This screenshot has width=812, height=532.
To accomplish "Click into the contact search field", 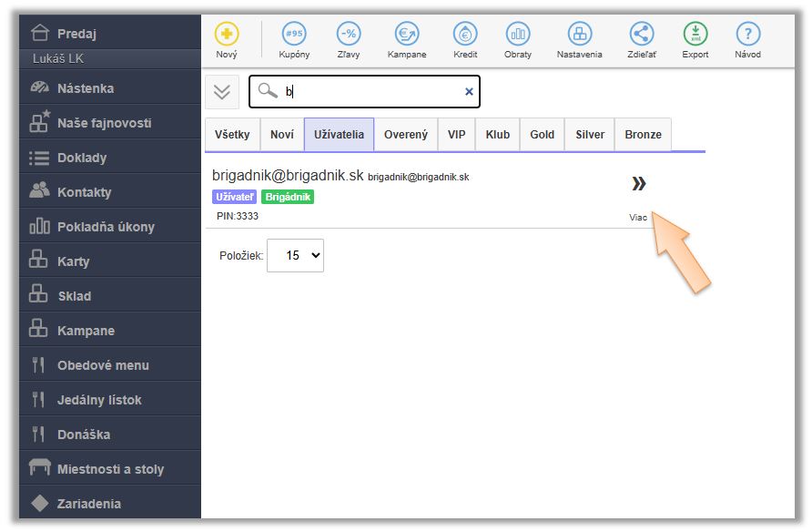I will (x=364, y=92).
